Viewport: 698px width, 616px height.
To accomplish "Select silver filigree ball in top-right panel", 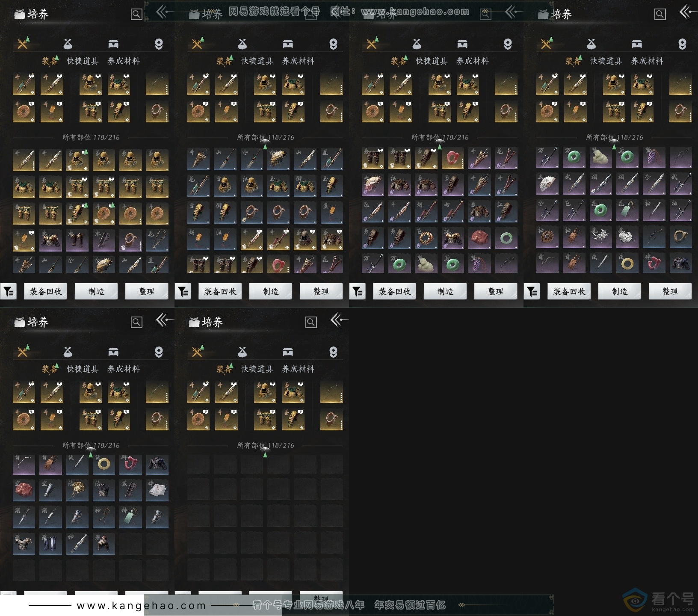I will click(627, 238).
